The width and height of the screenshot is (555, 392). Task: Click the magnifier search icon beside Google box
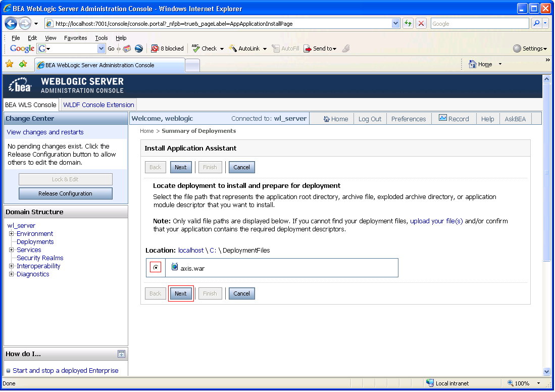click(x=536, y=23)
